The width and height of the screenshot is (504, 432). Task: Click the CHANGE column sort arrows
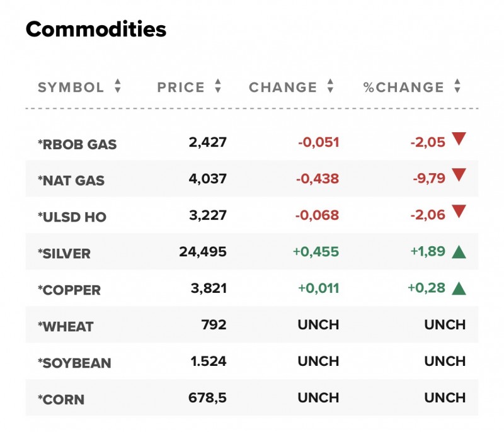[330, 87]
